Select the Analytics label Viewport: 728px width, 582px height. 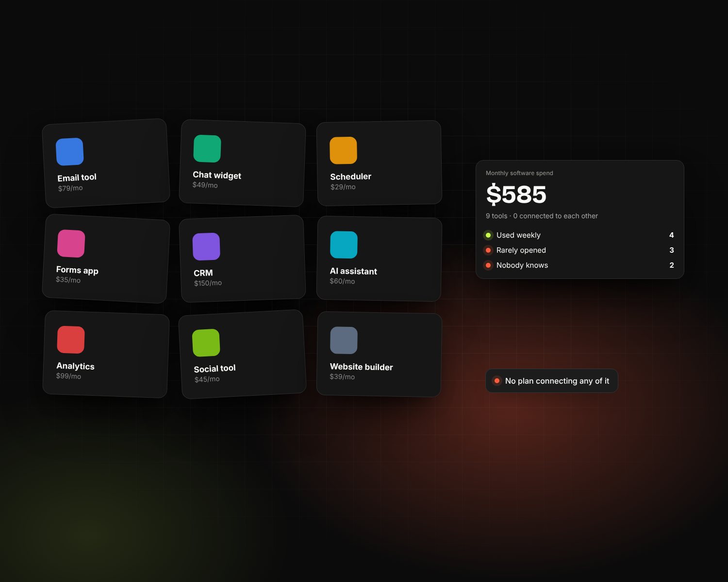click(x=75, y=366)
